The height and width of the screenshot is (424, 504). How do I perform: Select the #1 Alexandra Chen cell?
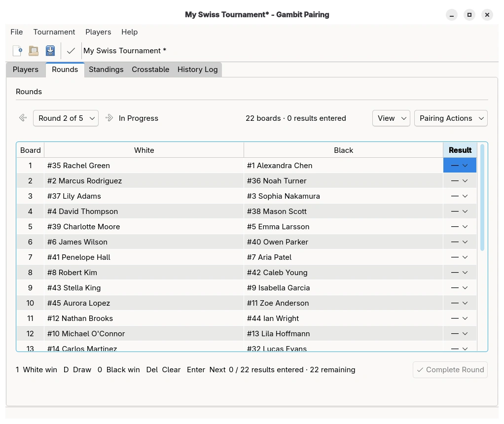coord(344,166)
